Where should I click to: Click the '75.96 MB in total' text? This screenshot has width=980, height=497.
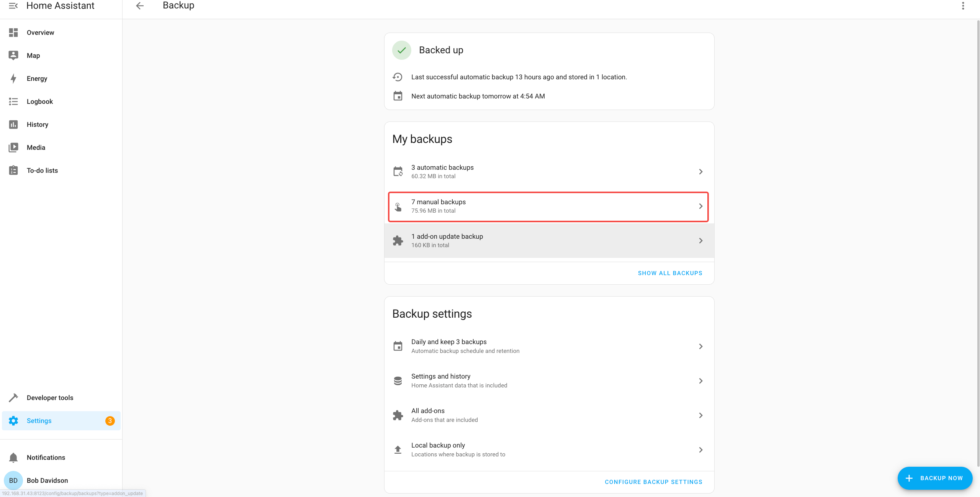click(x=433, y=211)
